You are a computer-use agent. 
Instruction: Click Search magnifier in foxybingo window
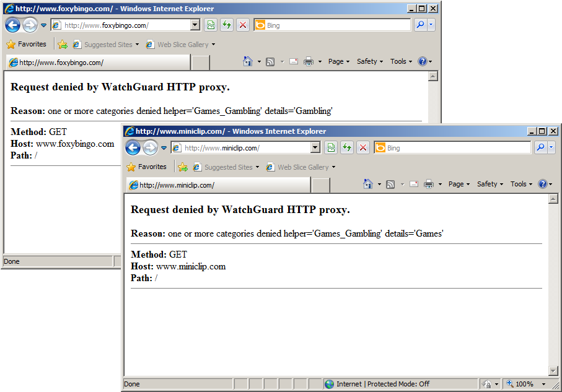(420, 25)
